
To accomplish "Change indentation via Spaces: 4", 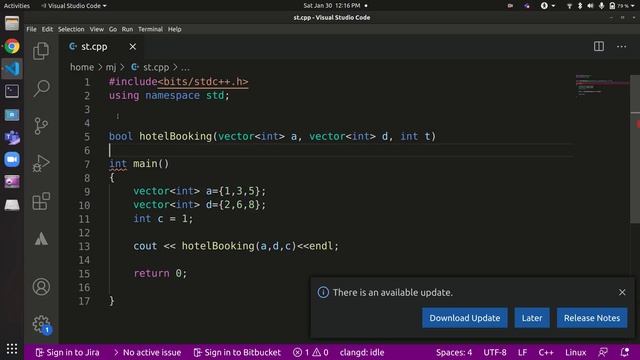I will [454, 352].
